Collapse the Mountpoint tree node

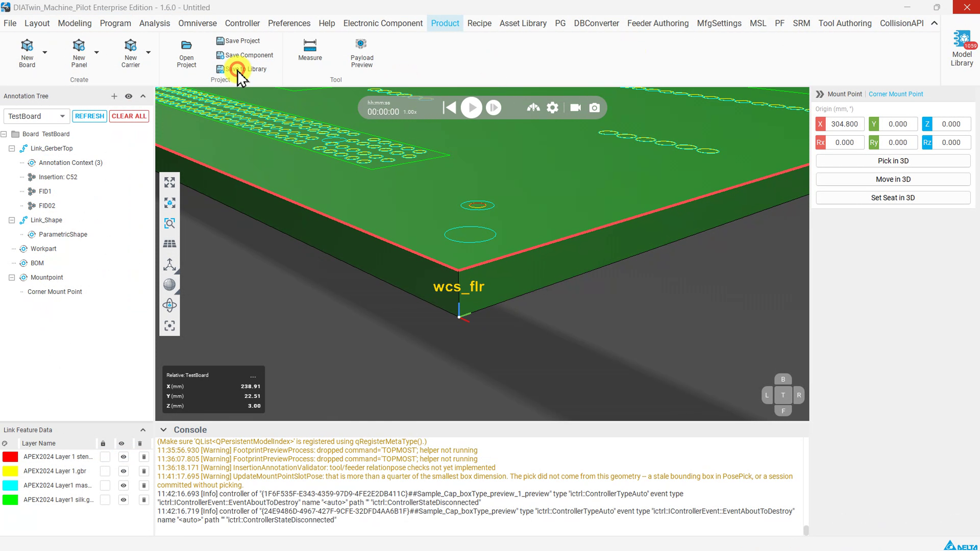pyautogui.click(x=12, y=278)
